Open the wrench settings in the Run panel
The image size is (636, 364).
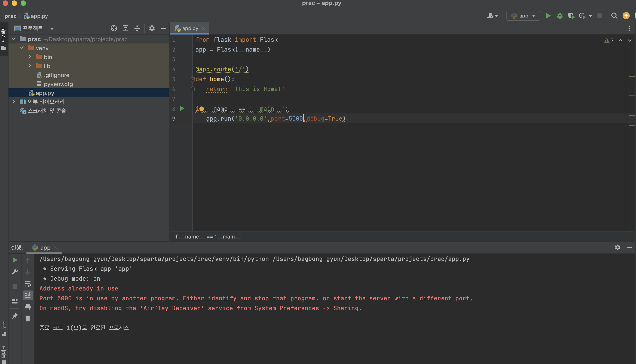[x=15, y=272]
